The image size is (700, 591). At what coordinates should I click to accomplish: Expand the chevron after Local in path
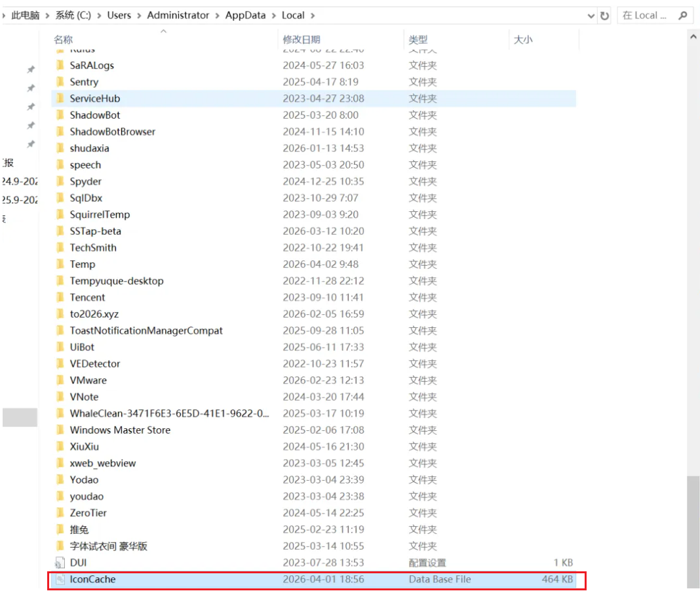(313, 15)
